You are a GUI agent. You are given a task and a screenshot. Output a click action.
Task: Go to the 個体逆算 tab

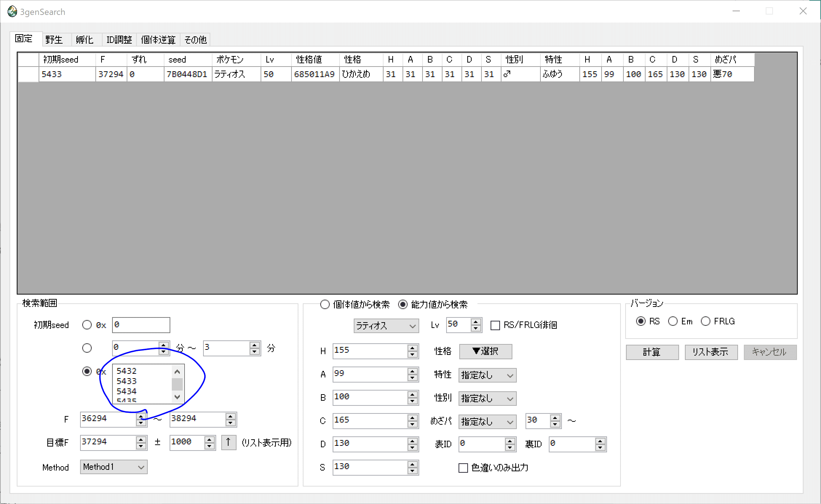[x=158, y=39]
